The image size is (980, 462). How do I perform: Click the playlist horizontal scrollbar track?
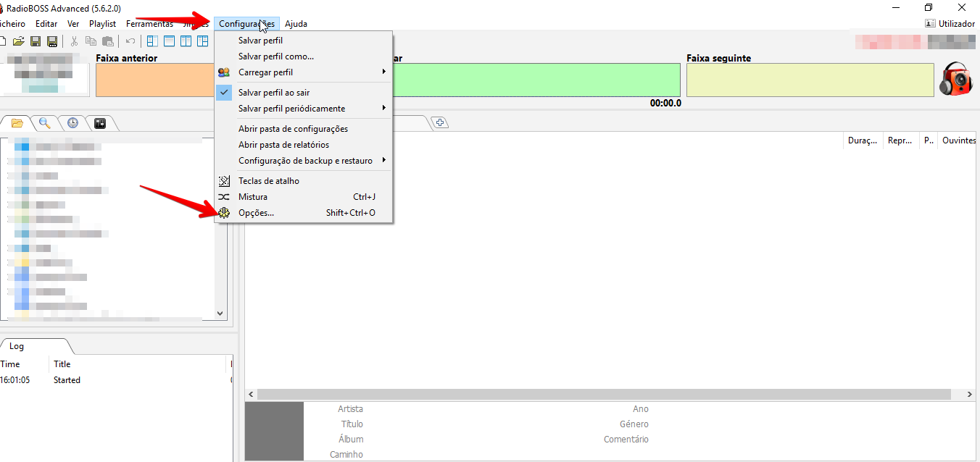[x=604, y=395]
